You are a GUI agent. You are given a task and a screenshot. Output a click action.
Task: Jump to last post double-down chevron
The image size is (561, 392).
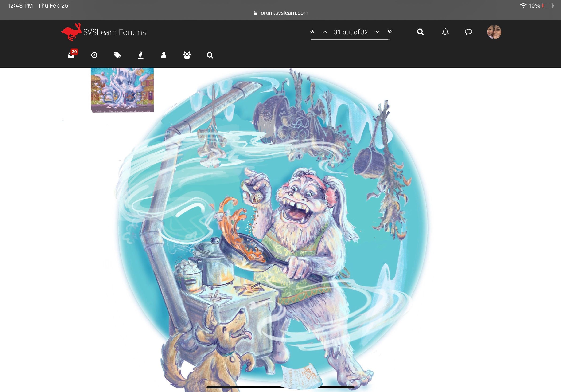click(x=390, y=31)
